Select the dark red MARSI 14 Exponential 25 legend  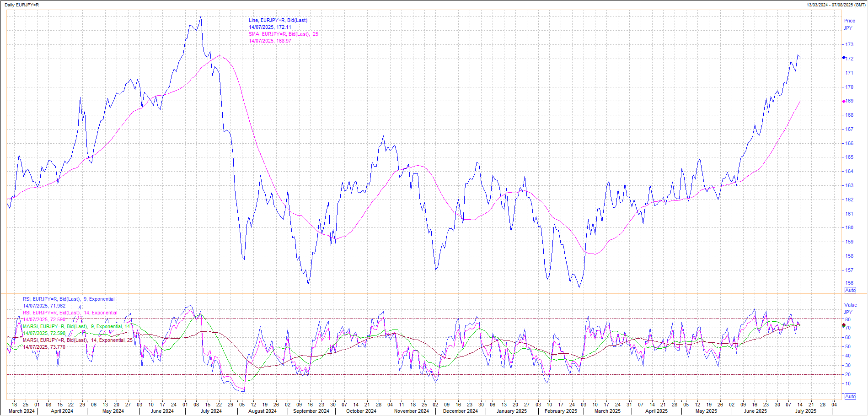[x=77, y=340]
